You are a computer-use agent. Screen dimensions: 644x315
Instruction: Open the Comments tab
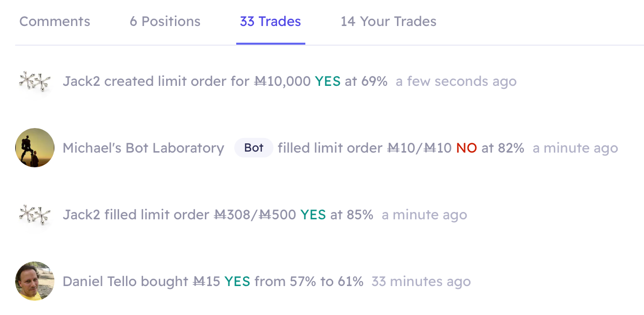55,22
